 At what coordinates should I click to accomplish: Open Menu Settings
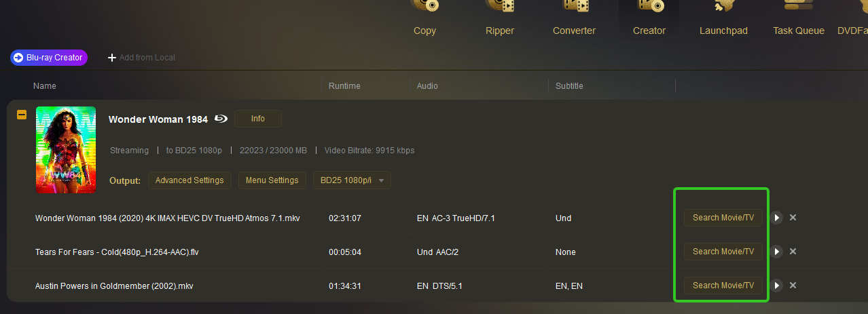click(272, 180)
